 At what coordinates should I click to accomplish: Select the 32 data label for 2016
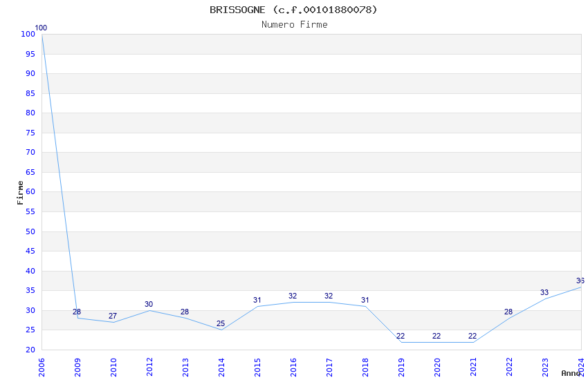click(x=293, y=296)
